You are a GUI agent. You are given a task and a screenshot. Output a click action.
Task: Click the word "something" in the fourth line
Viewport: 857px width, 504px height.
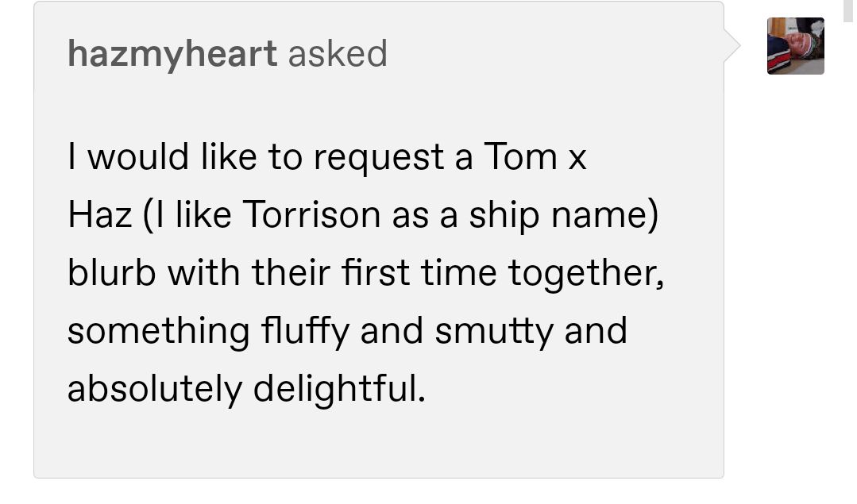coord(159,332)
